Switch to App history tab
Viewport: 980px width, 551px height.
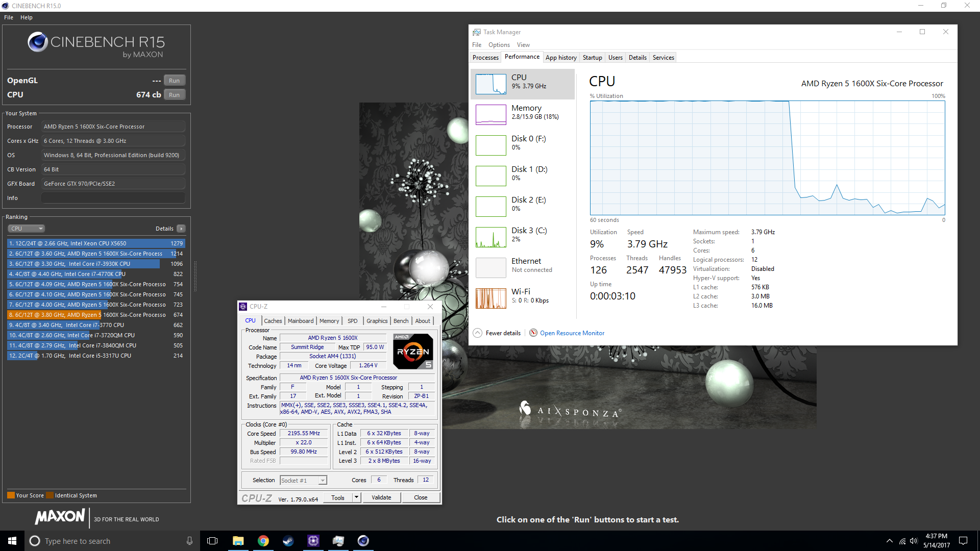[561, 58]
